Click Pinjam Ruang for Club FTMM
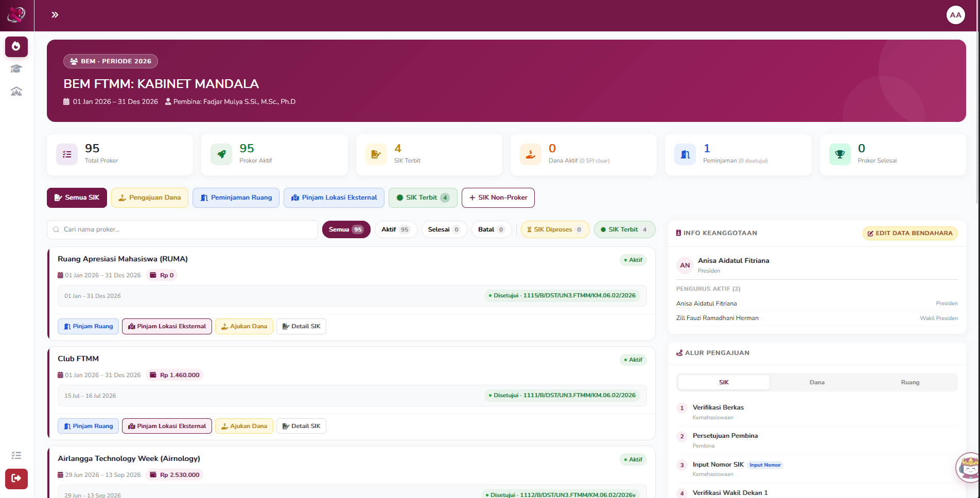This screenshot has width=980, height=498. [89, 426]
